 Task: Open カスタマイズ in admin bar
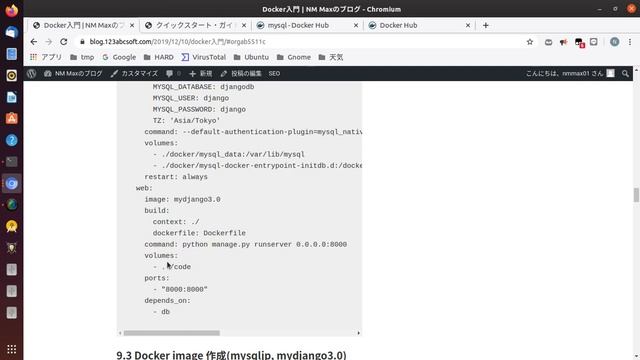[x=134, y=73]
